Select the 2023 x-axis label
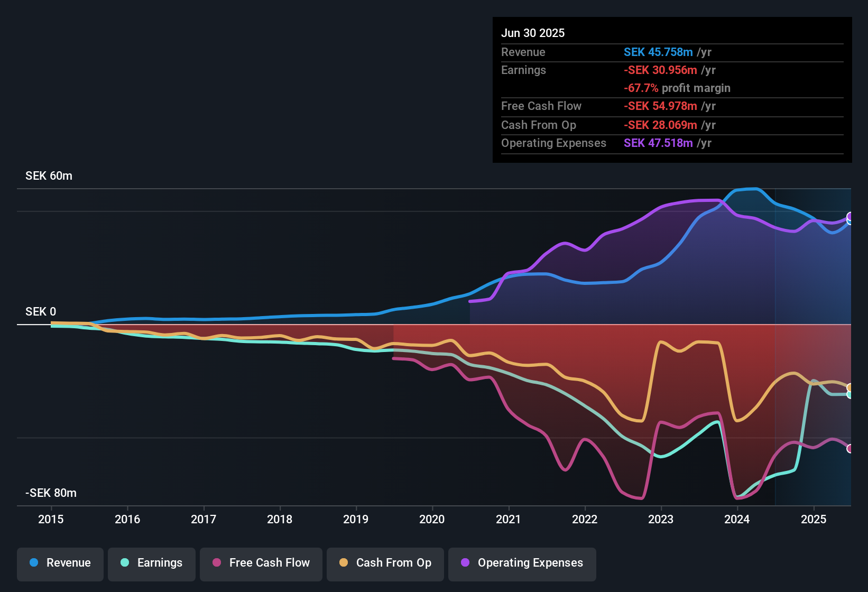The image size is (868, 592). [x=661, y=519]
